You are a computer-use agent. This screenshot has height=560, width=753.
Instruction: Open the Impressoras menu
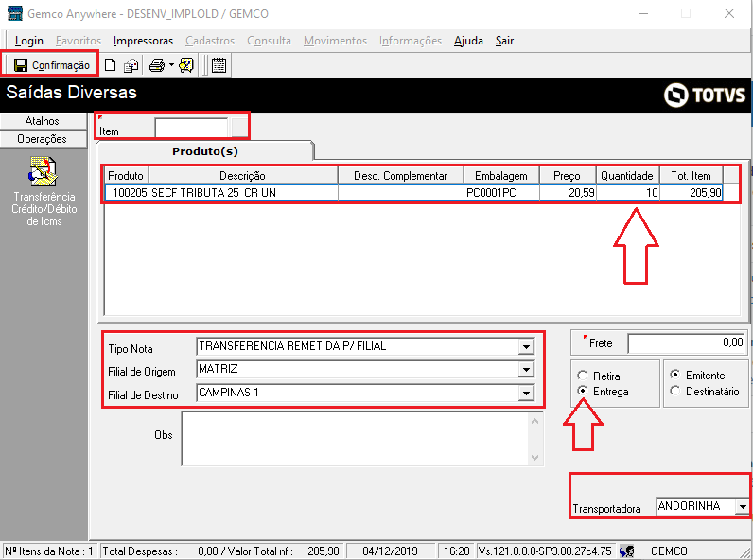(x=143, y=41)
